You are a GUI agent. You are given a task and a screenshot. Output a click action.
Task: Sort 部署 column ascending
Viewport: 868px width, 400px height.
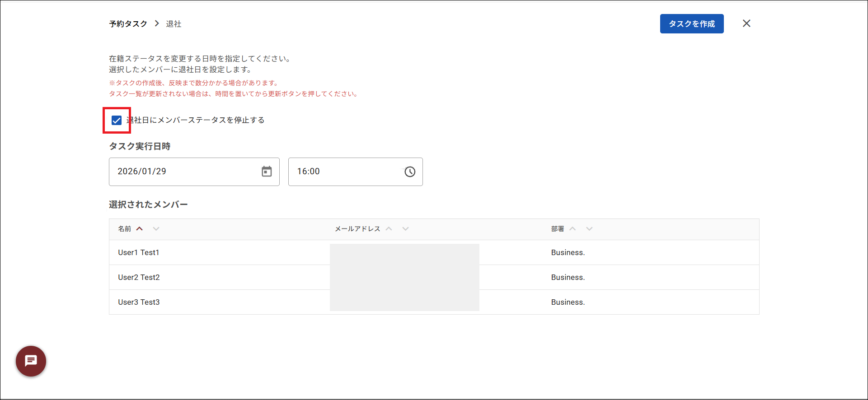click(x=572, y=229)
